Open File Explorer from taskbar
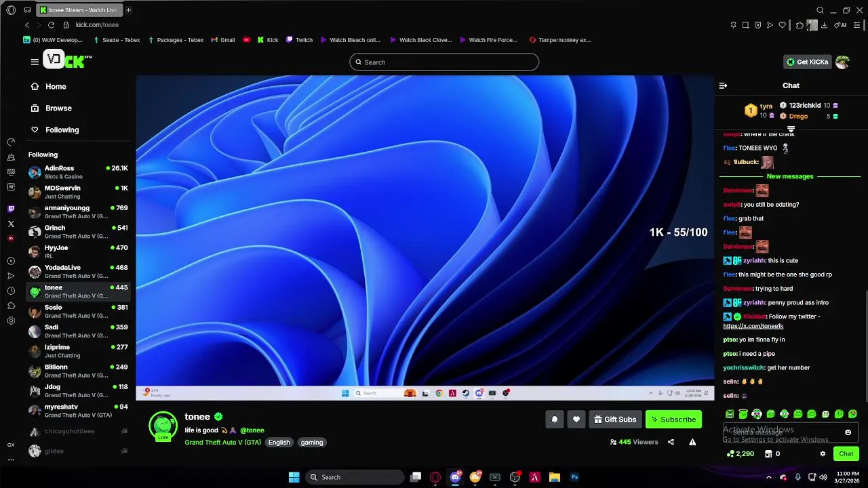The image size is (868, 488). (554, 477)
